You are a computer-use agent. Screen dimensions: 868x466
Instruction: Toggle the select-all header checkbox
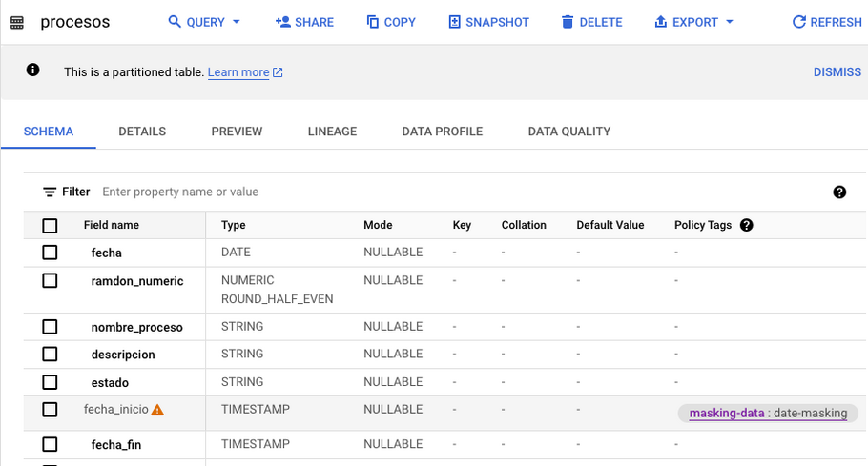(x=50, y=226)
